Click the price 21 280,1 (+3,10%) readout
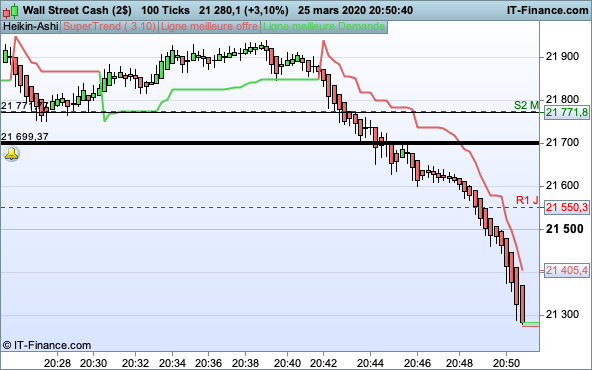 click(x=244, y=10)
